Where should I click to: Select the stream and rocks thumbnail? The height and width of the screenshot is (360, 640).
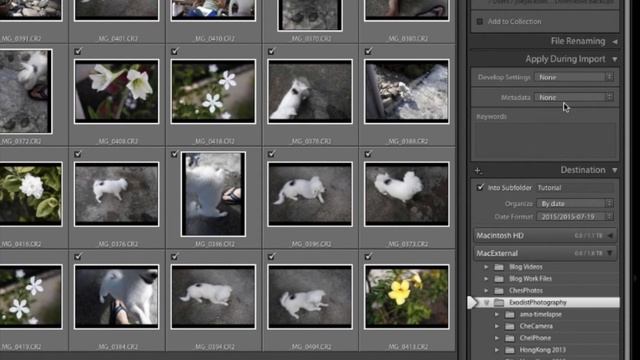pyautogui.click(x=407, y=91)
